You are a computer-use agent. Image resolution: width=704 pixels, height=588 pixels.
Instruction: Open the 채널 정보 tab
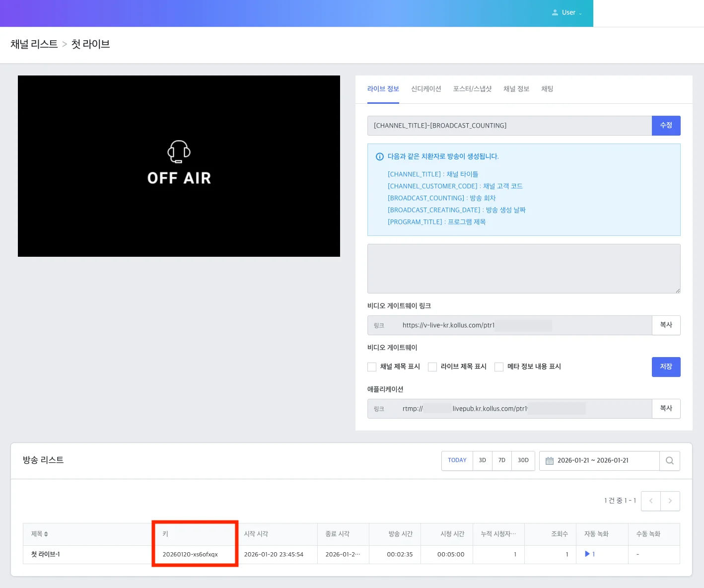(516, 89)
